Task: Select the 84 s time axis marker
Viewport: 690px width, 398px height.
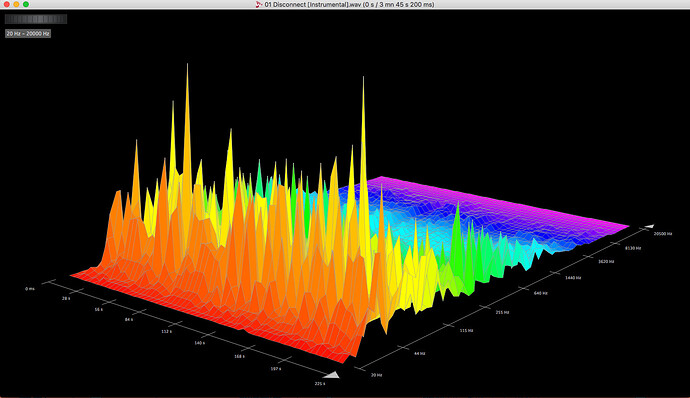Action: (x=129, y=320)
